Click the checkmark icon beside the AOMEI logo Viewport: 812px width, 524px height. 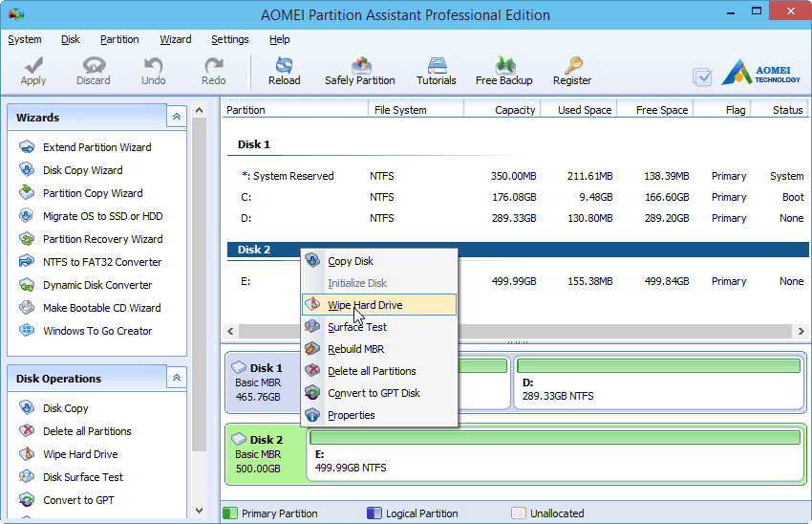[702, 76]
